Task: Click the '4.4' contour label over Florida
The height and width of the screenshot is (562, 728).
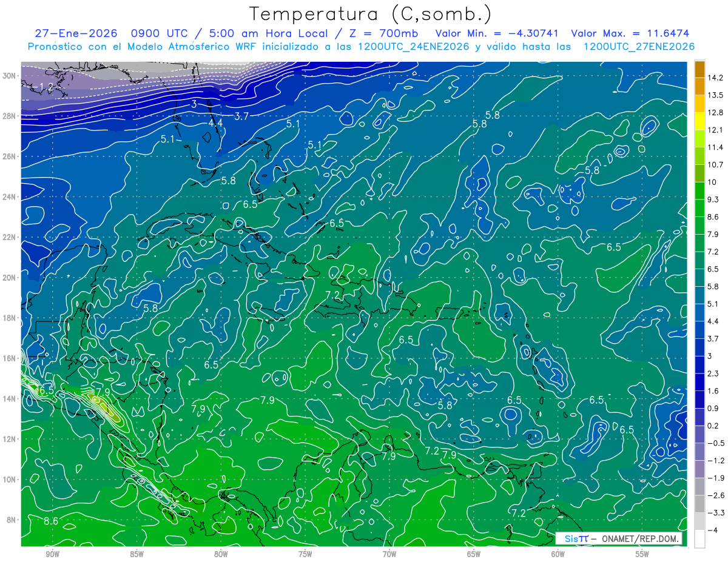Action: [x=215, y=122]
